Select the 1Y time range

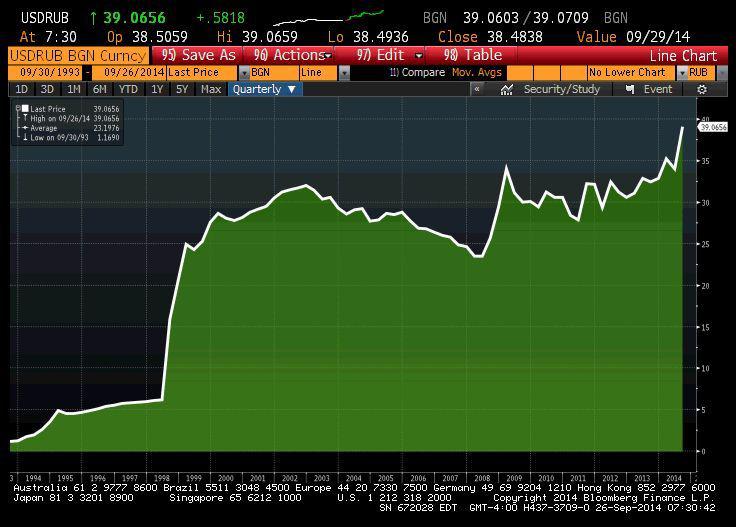pos(157,89)
